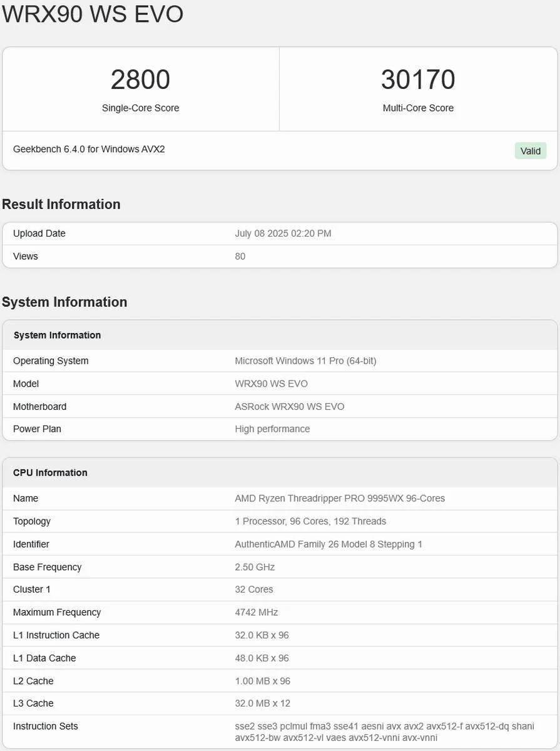560x751 pixels.
Task: Click the Topology row value with 192 Threads
Action: (x=310, y=521)
